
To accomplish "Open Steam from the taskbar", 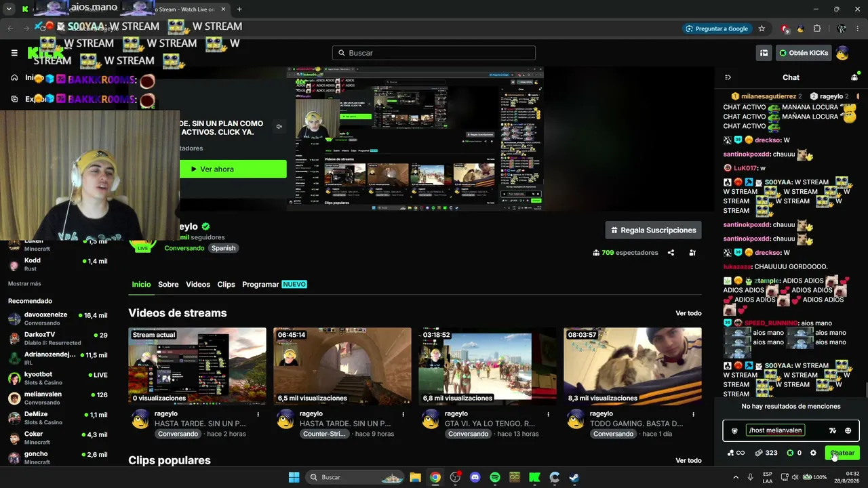I will pos(574,477).
